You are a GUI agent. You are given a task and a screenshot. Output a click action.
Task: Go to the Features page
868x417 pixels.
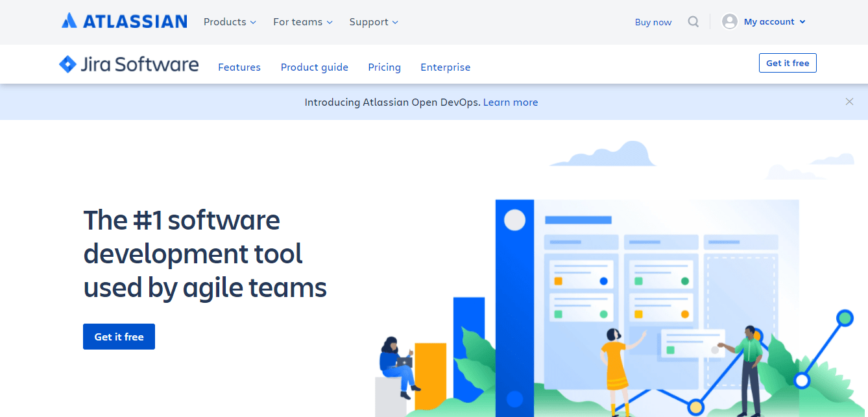coord(239,67)
